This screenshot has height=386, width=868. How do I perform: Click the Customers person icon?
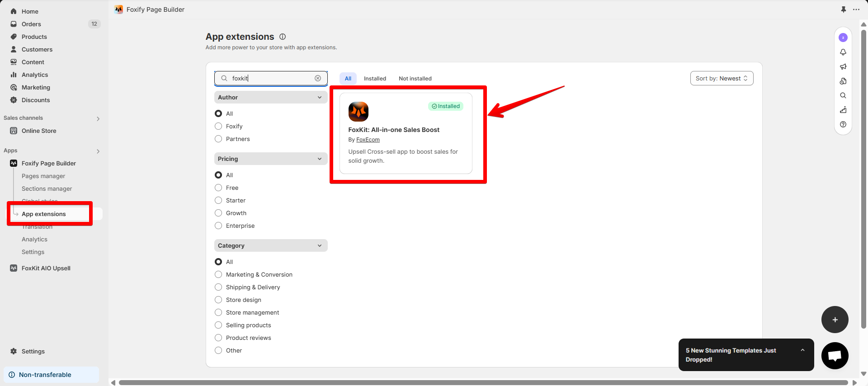[14, 49]
